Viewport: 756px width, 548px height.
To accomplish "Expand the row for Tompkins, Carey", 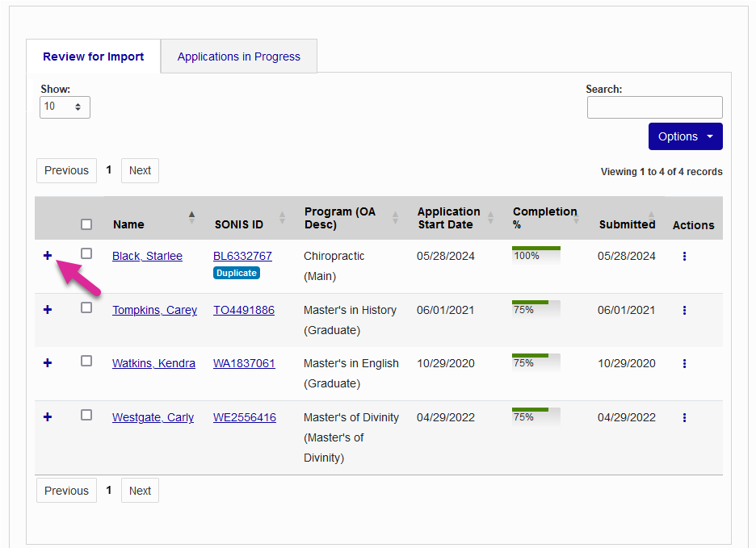I will coord(47,309).
